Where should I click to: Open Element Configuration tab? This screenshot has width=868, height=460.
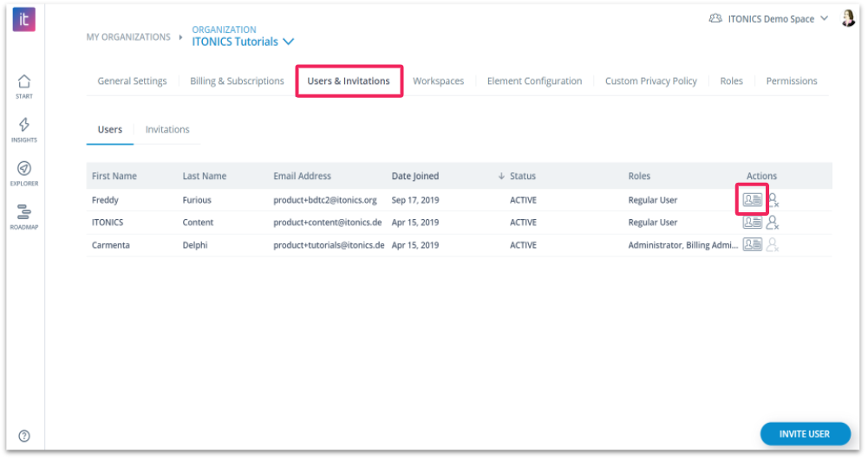(x=534, y=81)
